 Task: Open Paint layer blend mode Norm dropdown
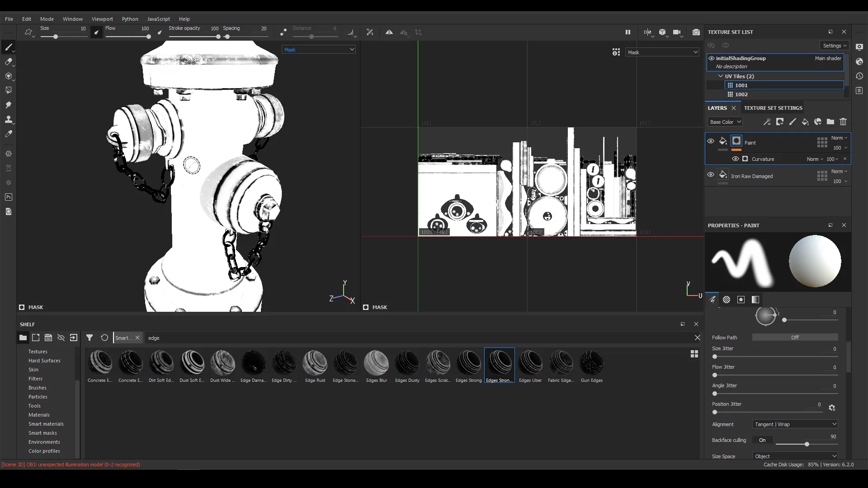[839, 138]
